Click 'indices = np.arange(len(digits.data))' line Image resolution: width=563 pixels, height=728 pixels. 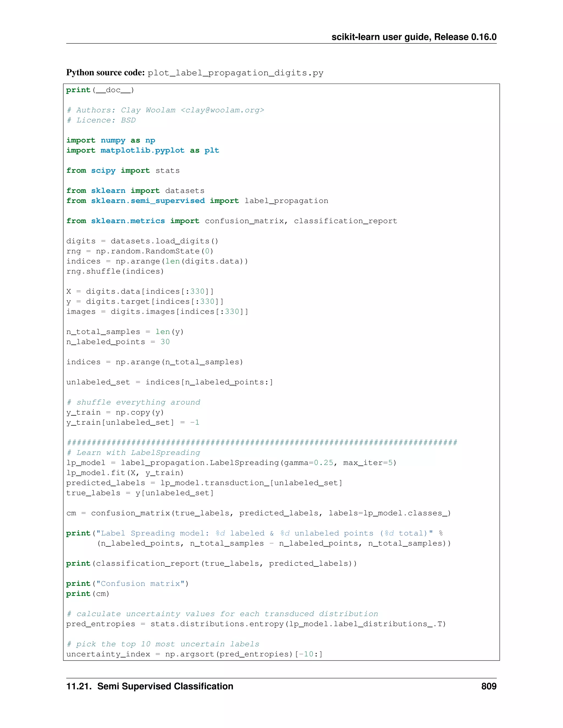click(157, 261)
